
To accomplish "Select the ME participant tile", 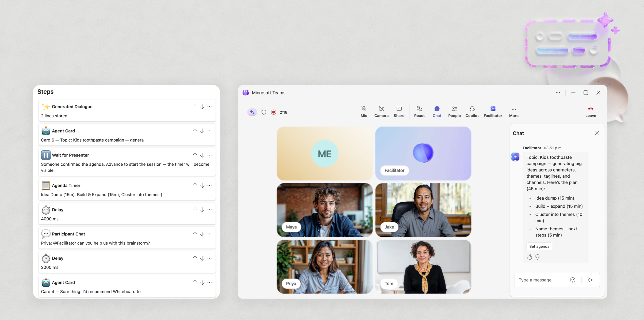I will (324, 154).
